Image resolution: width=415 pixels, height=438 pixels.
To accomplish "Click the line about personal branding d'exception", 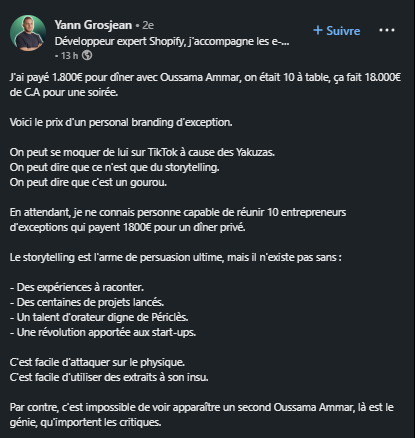I will click(x=121, y=122).
